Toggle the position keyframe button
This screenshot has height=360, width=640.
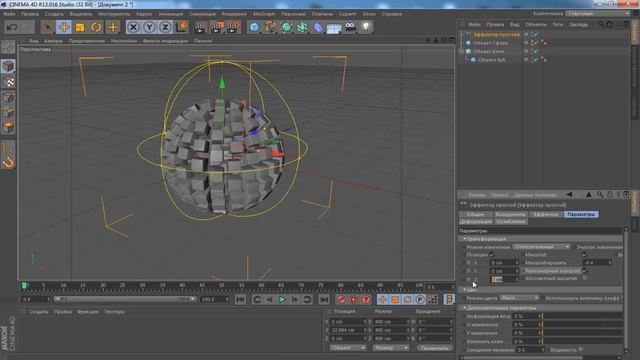pos(382,300)
